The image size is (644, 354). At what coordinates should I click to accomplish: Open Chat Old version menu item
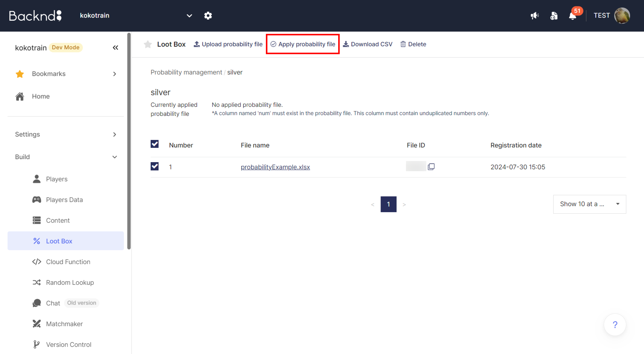pyautogui.click(x=66, y=303)
